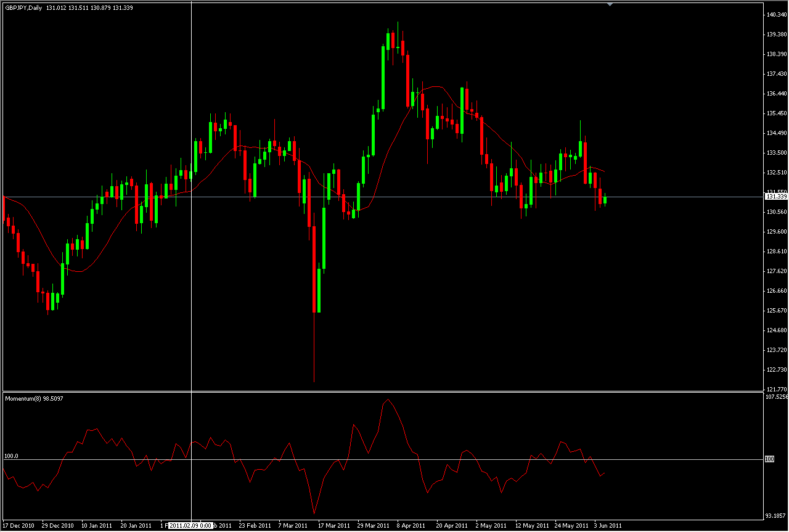Click the current price tag 131.339
789x532 pixels.
click(775, 197)
